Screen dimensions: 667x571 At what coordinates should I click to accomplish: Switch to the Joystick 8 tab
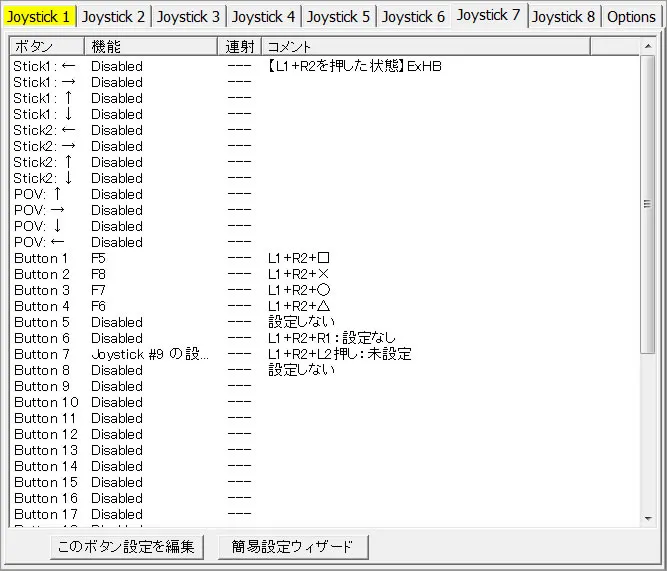563,17
